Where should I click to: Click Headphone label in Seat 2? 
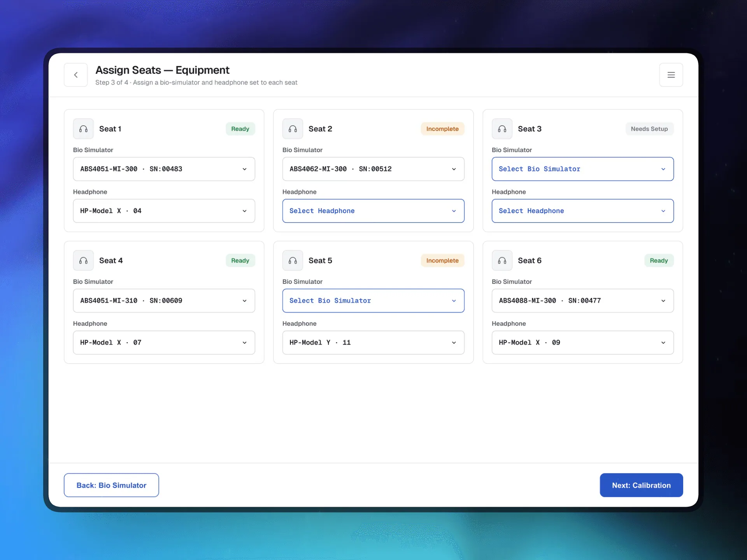[299, 192]
